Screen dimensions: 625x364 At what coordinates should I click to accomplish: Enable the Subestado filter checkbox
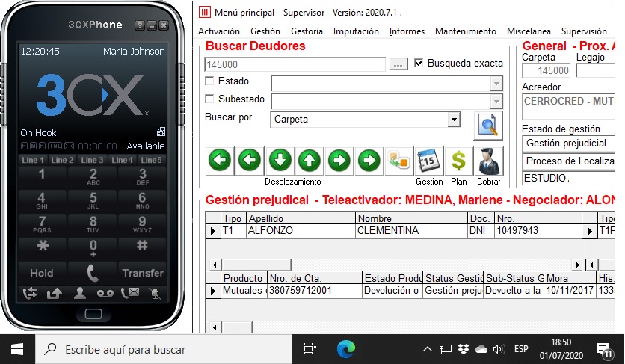click(210, 99)
